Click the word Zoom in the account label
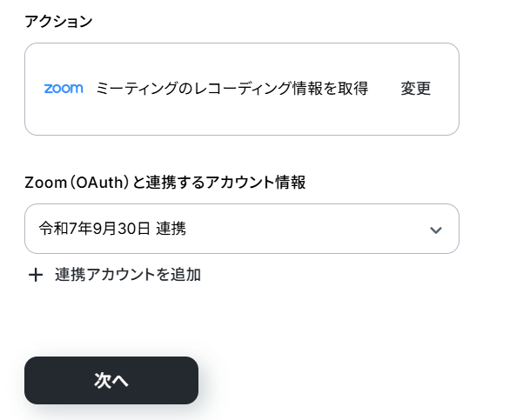This screenshot has height=420, width=530. 45,183
